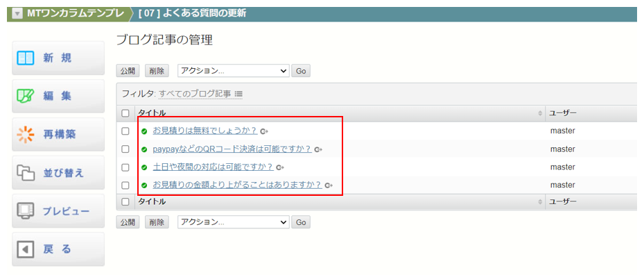Open the entry お見積りは無料でしょうか？
This screenshot has width=644, height=275.
(205, 131)
